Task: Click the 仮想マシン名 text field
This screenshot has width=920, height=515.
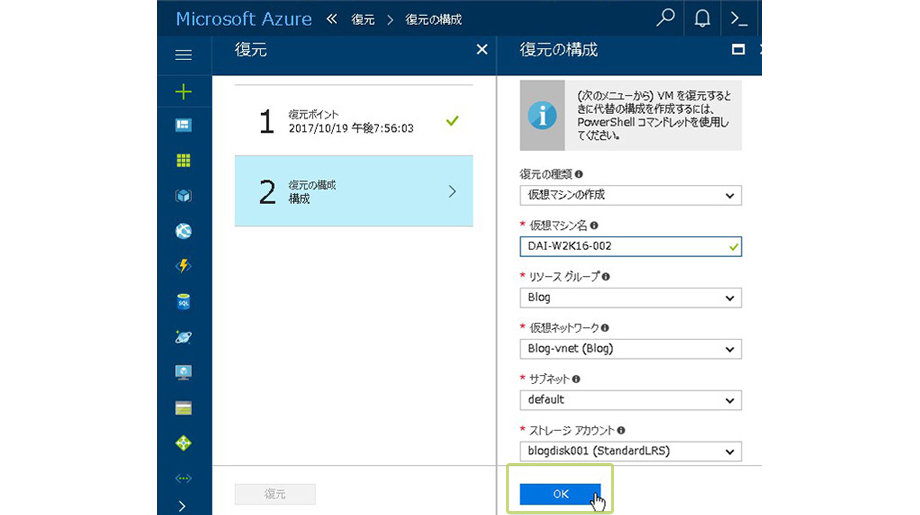Action: pos(623,246)
